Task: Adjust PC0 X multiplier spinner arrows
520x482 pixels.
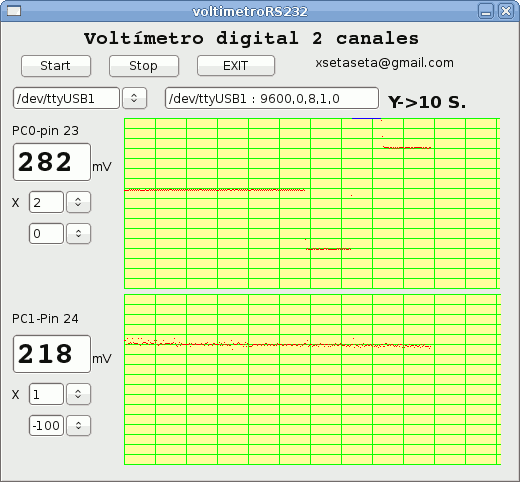Action: coord(78,202)
